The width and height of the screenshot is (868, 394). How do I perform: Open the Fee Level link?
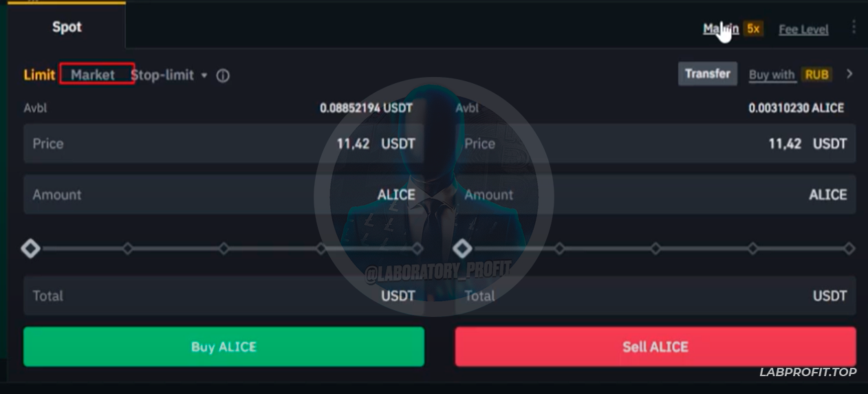tap(803, 30)
